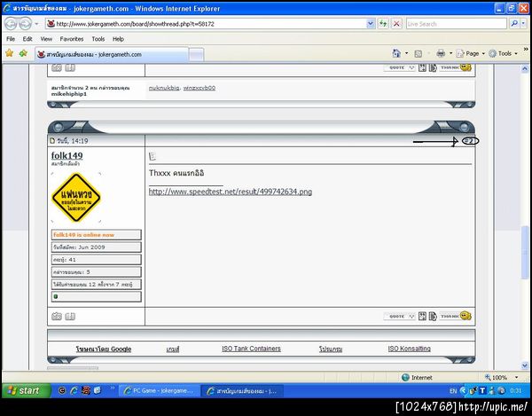Open the nuknukbig user link

pyautogui.click(x=164, y=88)
